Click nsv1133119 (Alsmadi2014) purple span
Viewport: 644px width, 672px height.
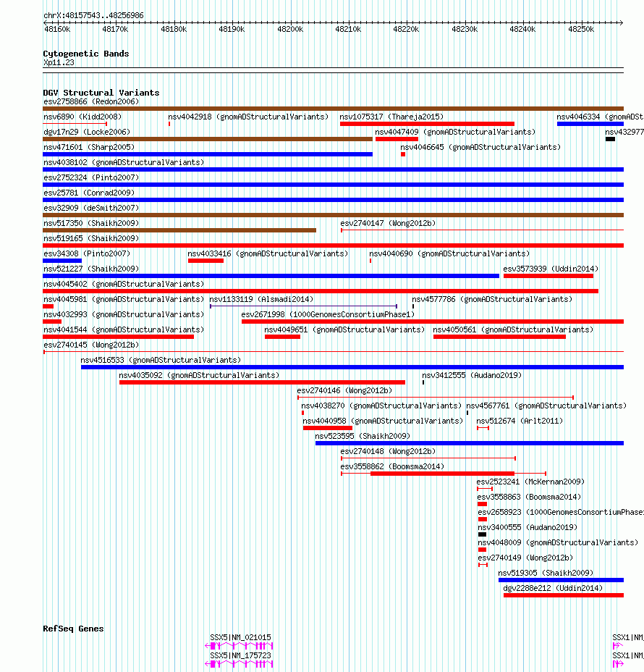(304, 306)
